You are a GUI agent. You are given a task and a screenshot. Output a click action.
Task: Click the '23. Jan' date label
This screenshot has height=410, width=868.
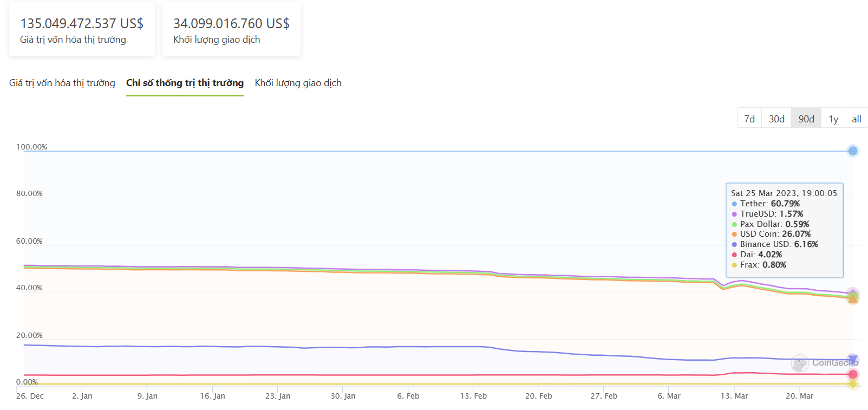(x=278, y=396)
